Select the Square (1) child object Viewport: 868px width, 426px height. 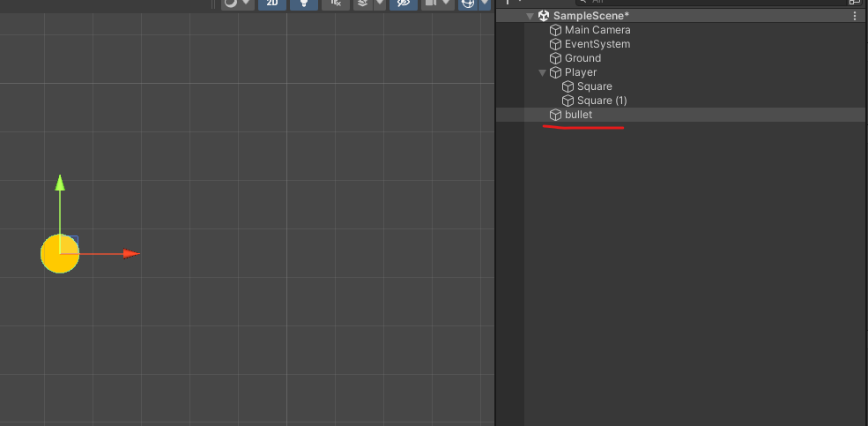tap(602, 101)
